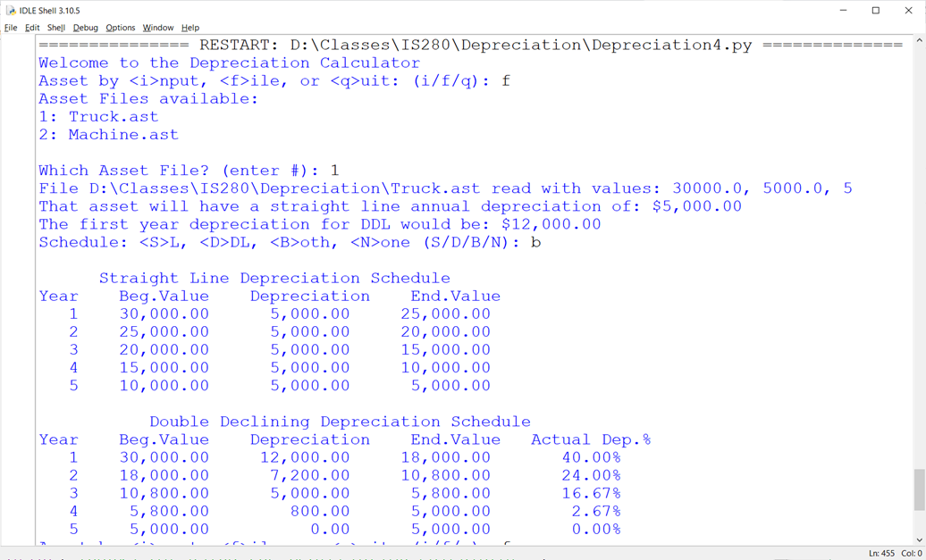The image size is (926, 560).
Task: Click the 24.00% value
Action: click(x=591, y=476)
